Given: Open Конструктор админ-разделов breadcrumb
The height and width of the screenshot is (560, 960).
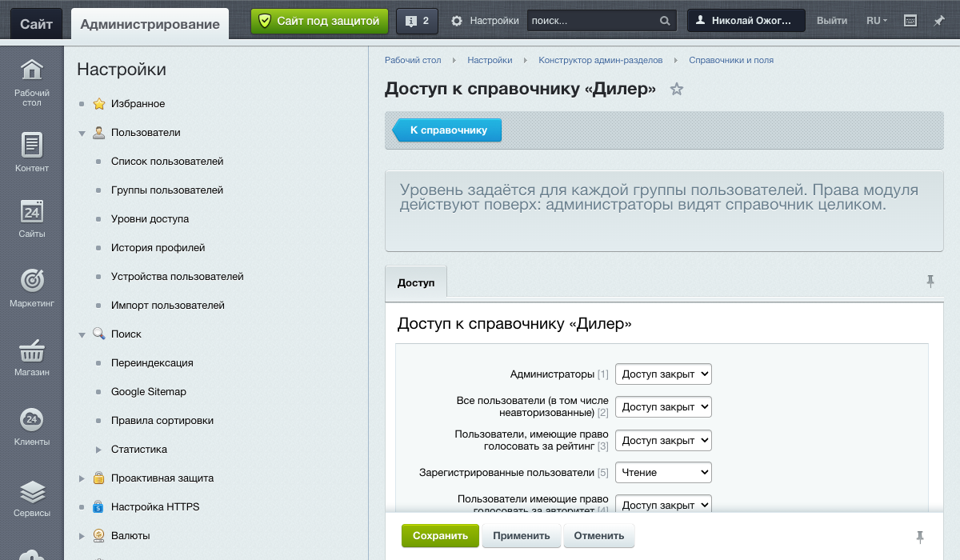Looking at the screenshot, I should click(601, 60).
